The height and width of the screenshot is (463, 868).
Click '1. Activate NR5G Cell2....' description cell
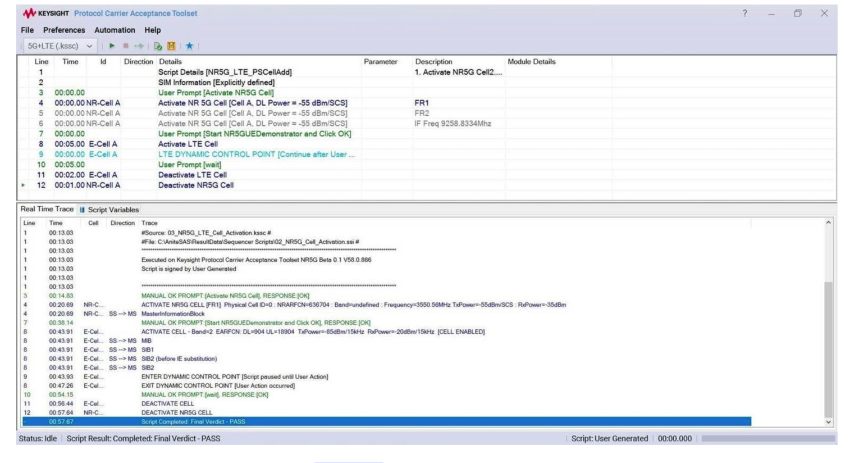(459, 72)
